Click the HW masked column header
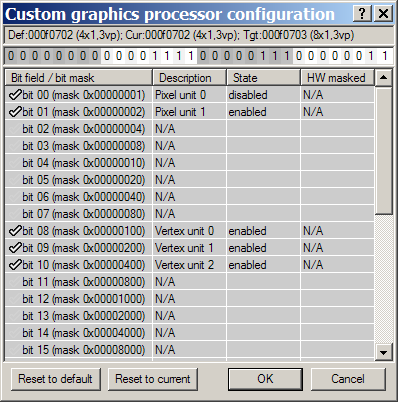Screen dimensions: 398x402 tap(337, 78)
